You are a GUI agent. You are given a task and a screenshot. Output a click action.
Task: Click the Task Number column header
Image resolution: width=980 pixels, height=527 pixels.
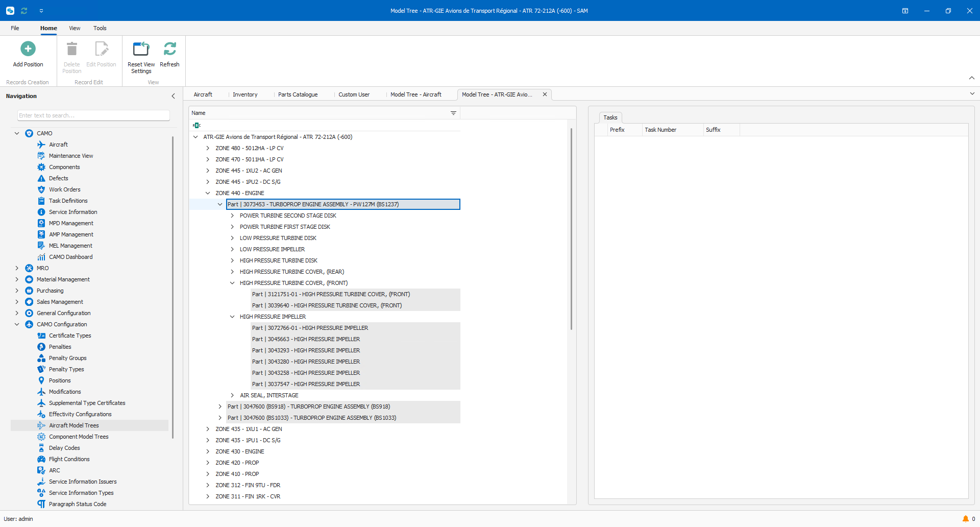[672, 130]
